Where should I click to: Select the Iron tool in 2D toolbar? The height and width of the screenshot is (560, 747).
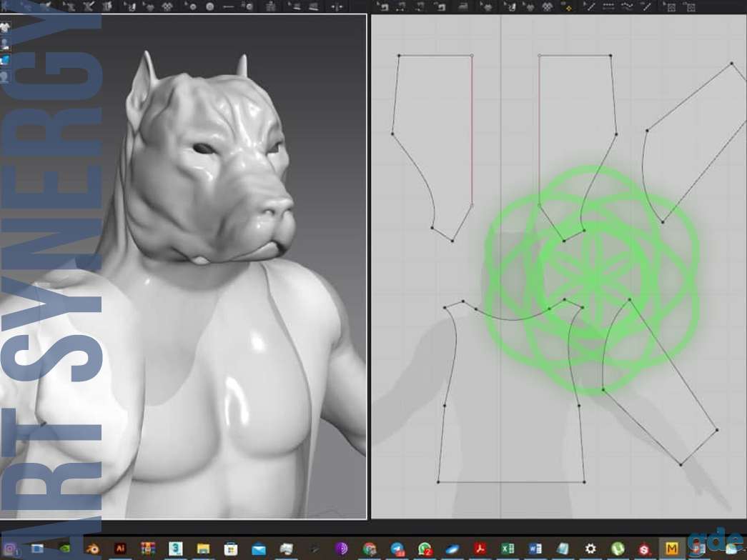pos(463,6)
